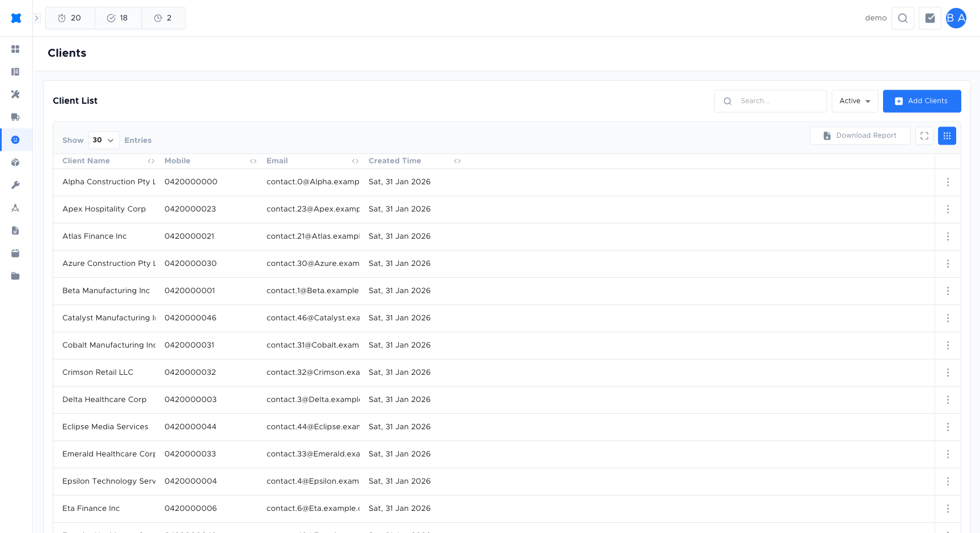Open row menu for Emerald Healthcare
This screenshot has height=533, width=980.
[948, 454]
